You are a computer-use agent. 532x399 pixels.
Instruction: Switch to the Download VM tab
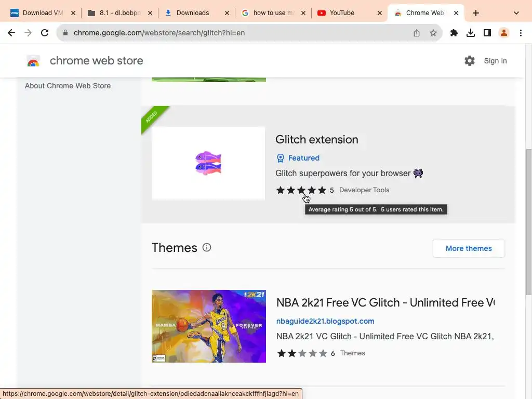point(42,13)
